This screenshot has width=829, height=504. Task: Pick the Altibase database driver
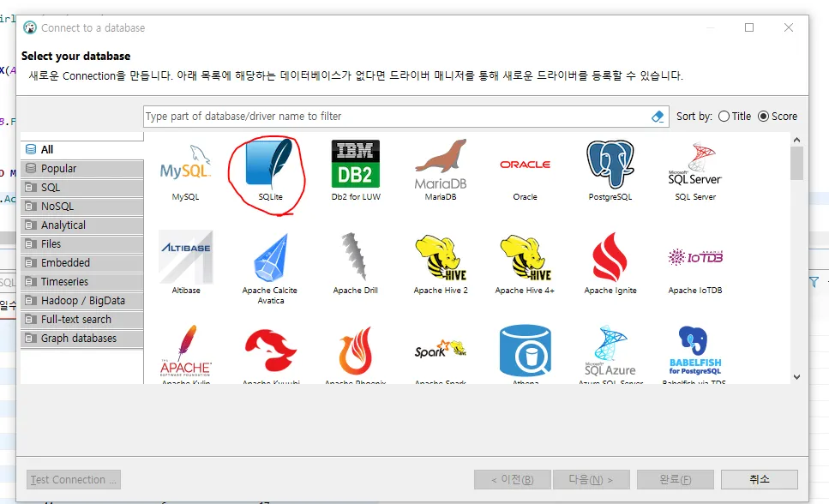186,257
